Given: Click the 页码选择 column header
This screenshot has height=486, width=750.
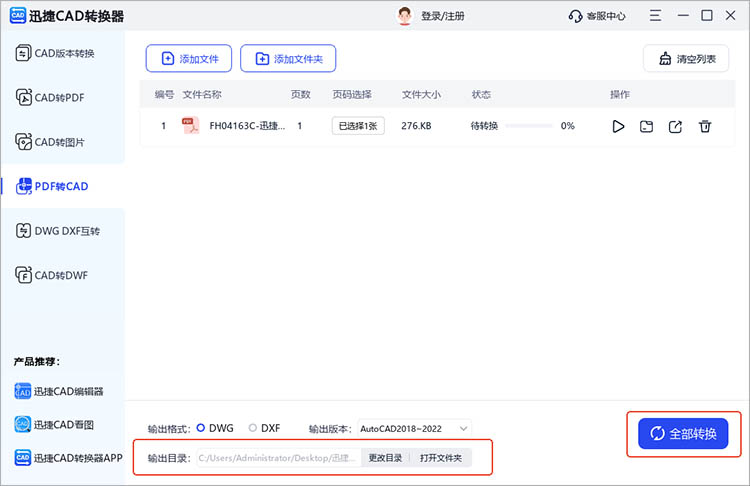Looking at the screenshot, I should click(x=352, y=94).
